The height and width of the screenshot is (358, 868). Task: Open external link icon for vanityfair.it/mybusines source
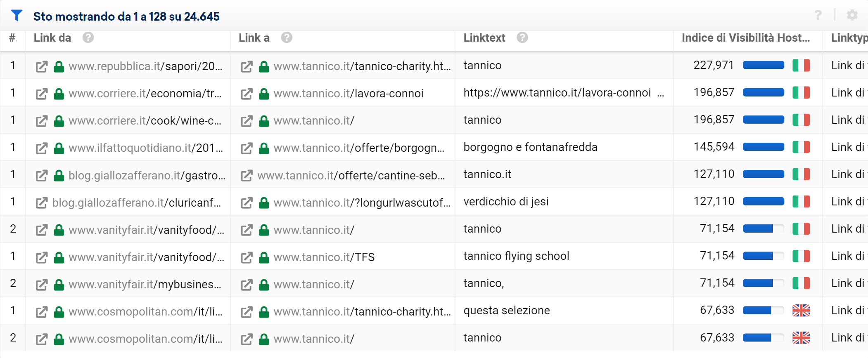(42, 284)
